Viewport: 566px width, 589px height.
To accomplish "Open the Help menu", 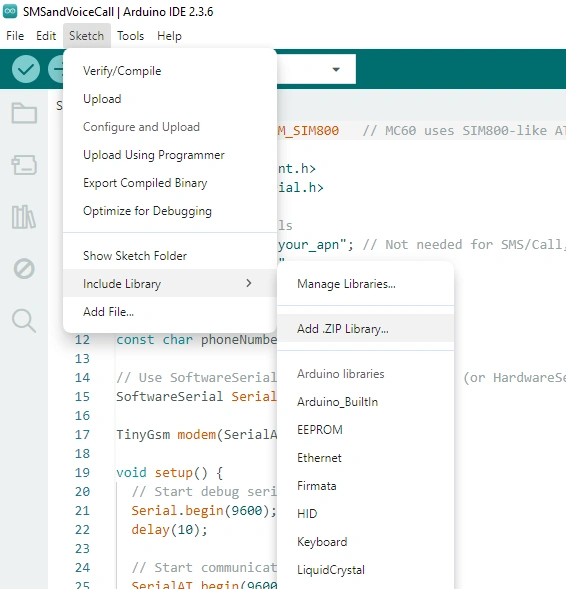I will coord(169,36).
